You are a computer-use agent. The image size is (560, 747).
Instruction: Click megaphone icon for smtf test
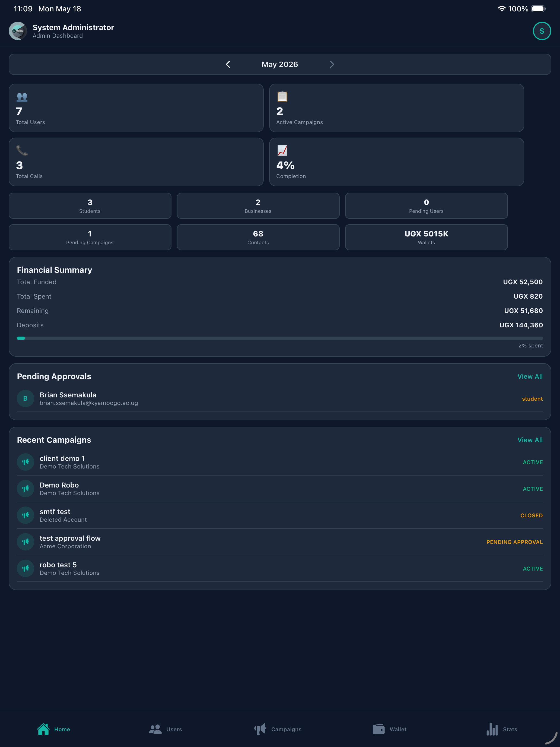[x=25, y=515]
